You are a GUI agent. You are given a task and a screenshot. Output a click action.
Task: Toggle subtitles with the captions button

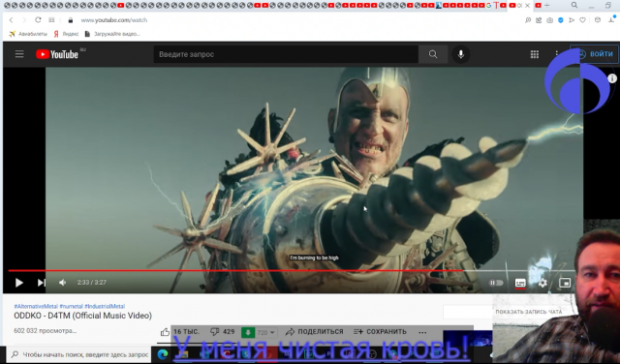click(x=520, y=283)
